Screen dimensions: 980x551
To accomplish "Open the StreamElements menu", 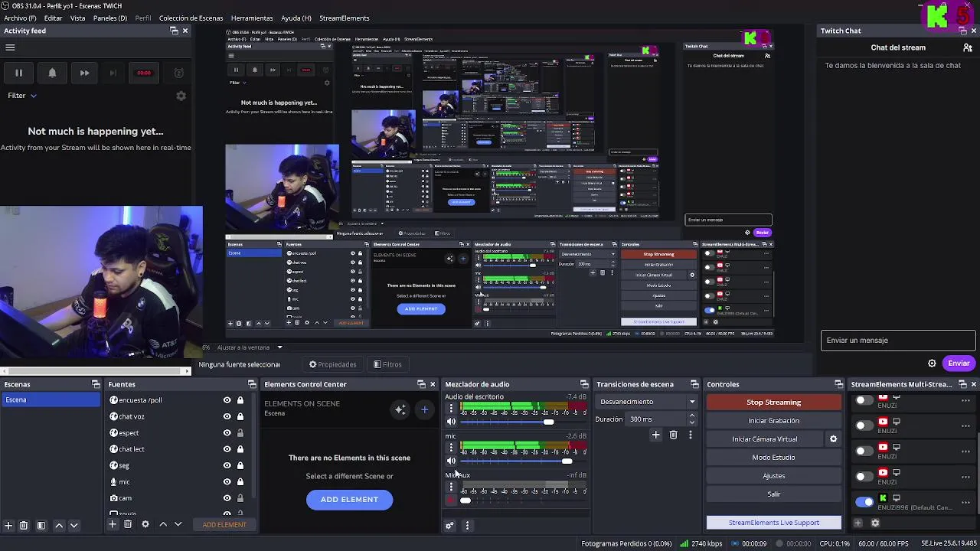I will (344, 18).
